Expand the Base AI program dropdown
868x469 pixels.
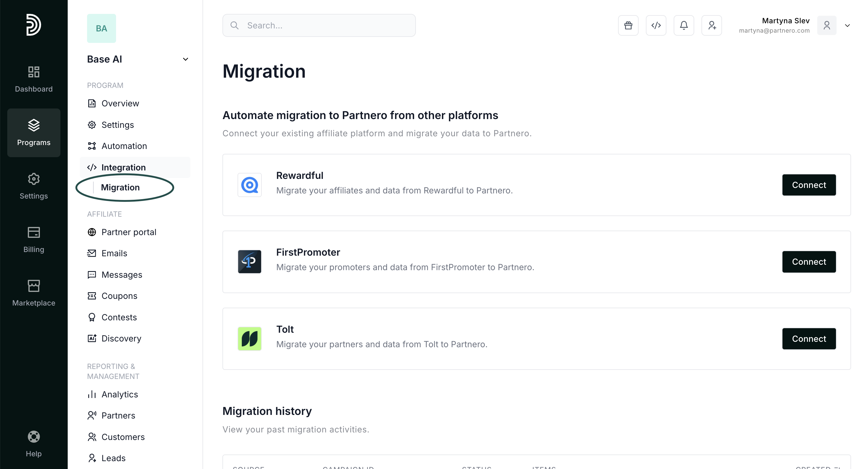pyautogui.click(x=185, y=59)
